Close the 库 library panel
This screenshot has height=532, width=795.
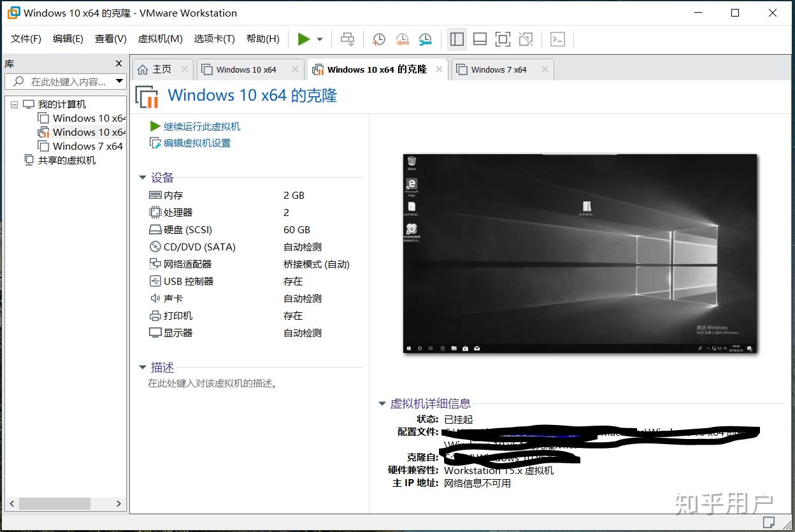(x=118, y=63)
